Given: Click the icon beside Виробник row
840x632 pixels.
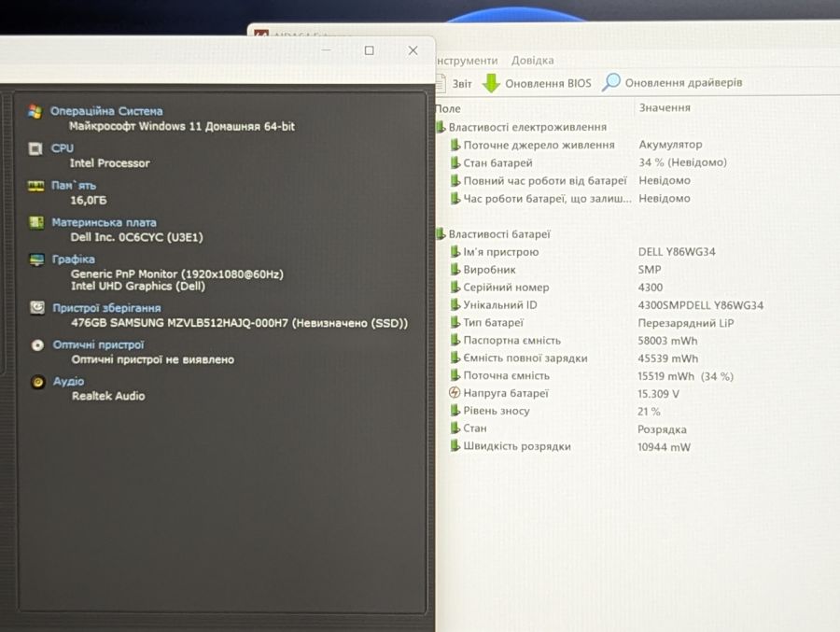Looking at the screenshot, I should [455, 269].
